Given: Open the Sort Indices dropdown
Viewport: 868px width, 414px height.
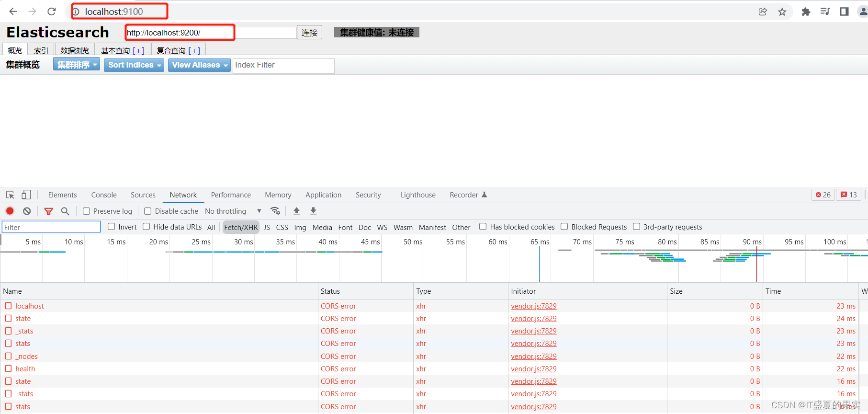Looking at the screenshot, I should coord(134,65).
